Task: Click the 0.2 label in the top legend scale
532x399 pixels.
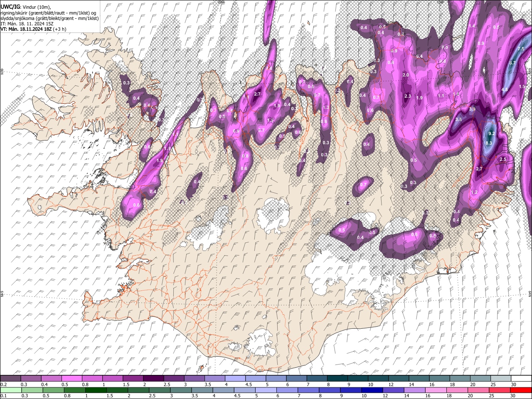Action: tap(4, 384)
